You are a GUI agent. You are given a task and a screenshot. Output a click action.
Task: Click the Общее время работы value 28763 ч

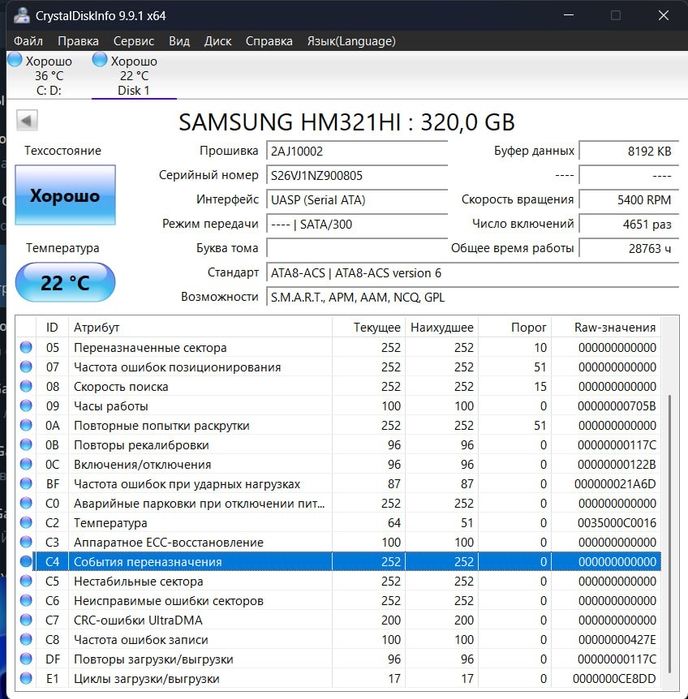coord(629,248)
